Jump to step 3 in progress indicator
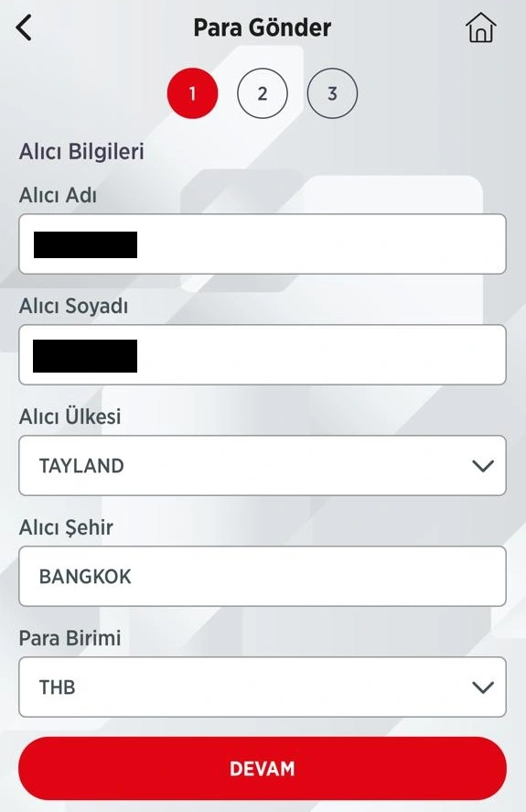This screenshot has height=812, width=526. coord(332,93)
